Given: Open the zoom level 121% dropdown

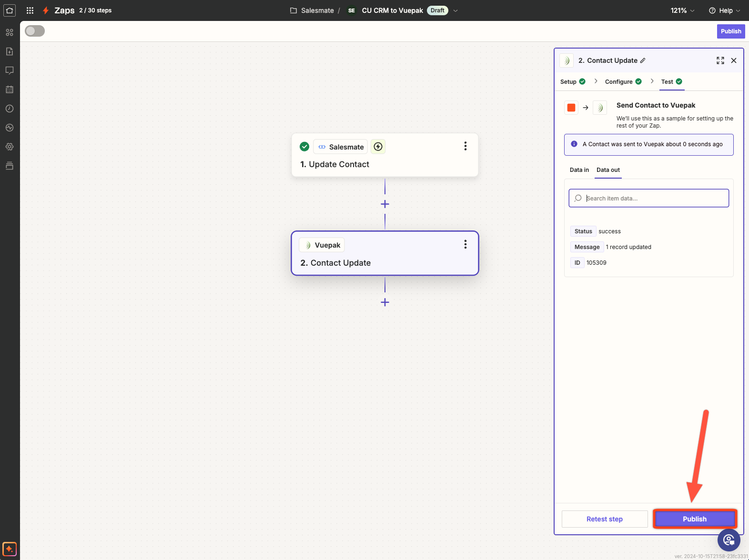Looking at the screenshot, I should 682,10.
